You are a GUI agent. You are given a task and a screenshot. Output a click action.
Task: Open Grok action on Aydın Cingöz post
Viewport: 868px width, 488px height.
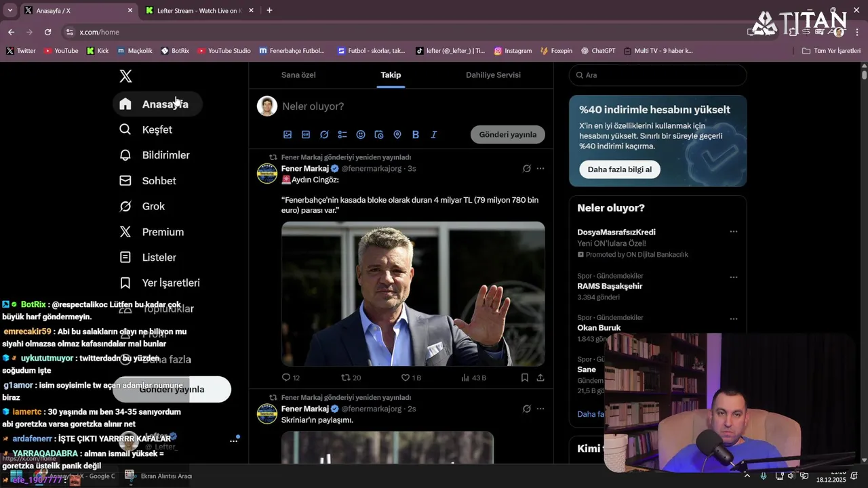tap(527, 169)
